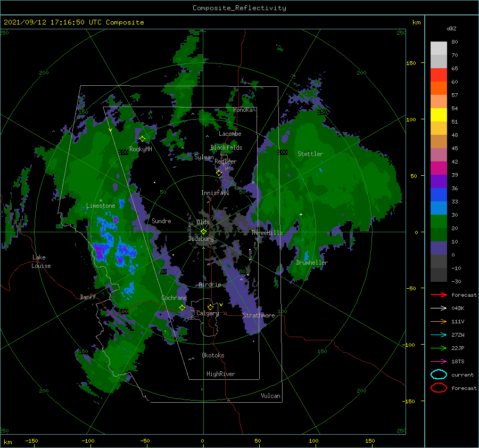Click the Drumheller city label
The width and height of the screenshot is (479, 448).
click(x=312, y=263)
